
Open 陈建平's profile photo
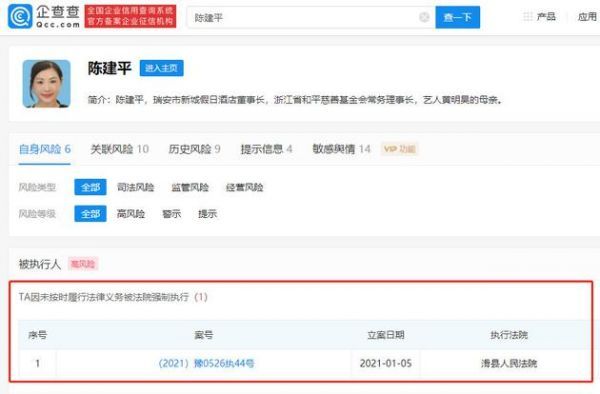point(47,84)
